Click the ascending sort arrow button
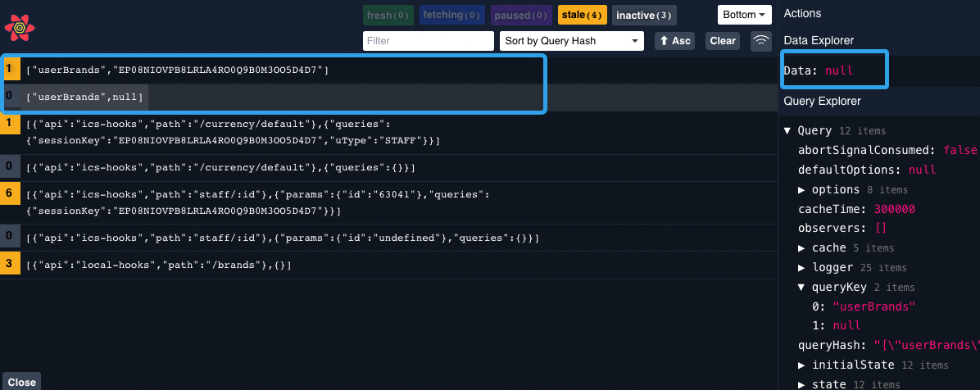 click(x=674, y=41)
